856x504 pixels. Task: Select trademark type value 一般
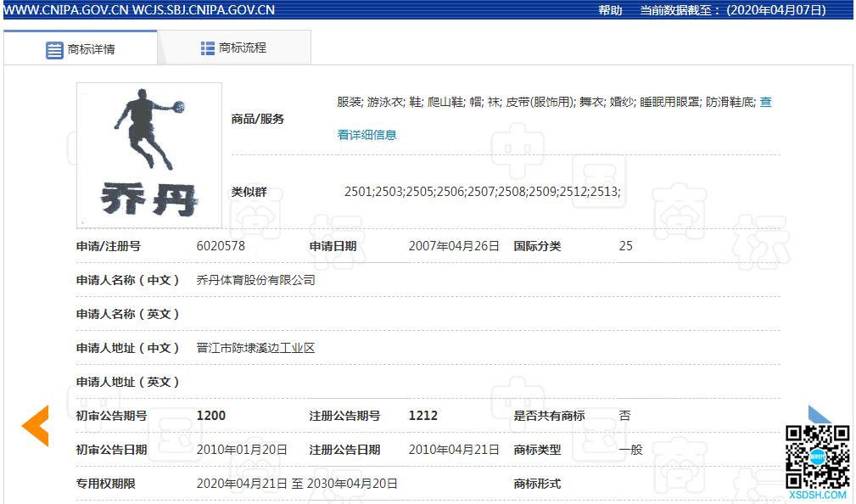coord(631,450)
